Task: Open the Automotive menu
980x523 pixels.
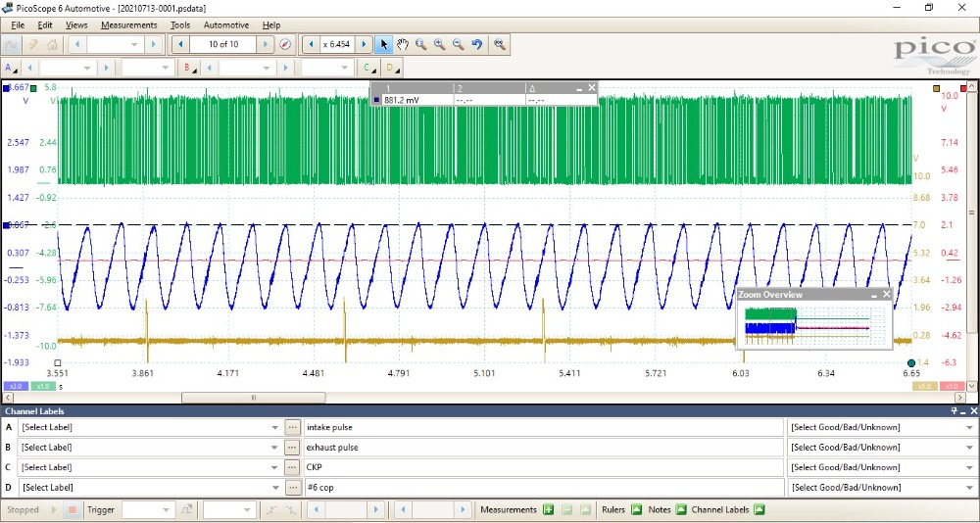Action: (x=226, y=25)
